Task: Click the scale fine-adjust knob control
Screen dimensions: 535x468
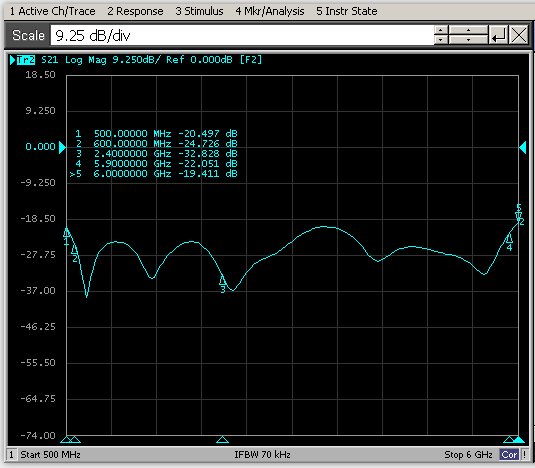Action: pos(468,35)
